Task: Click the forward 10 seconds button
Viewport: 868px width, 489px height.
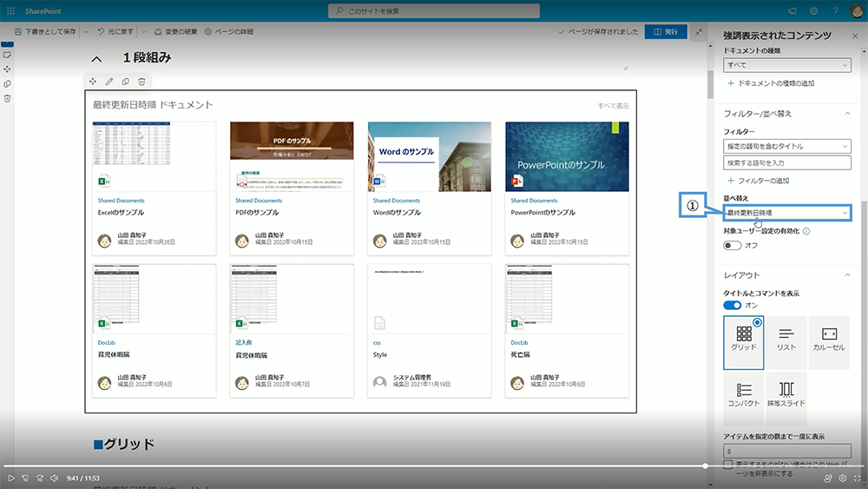Action: [x=40, y=478]
